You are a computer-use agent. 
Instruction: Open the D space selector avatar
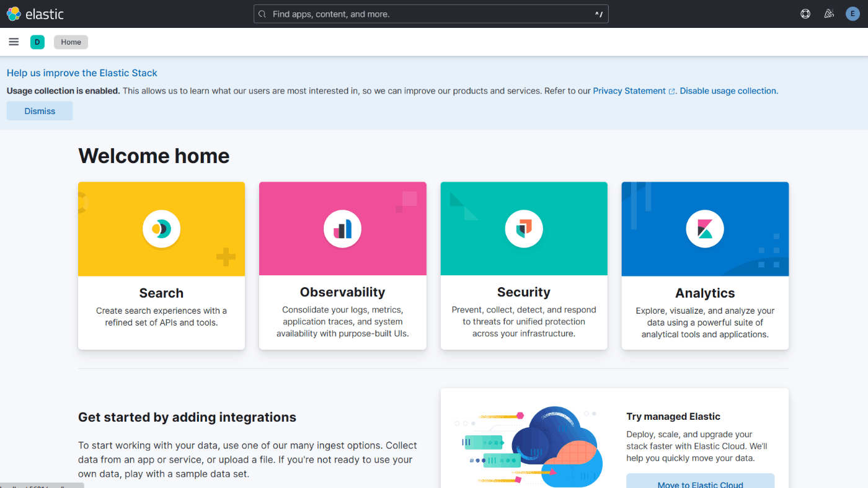pos(37,42)
